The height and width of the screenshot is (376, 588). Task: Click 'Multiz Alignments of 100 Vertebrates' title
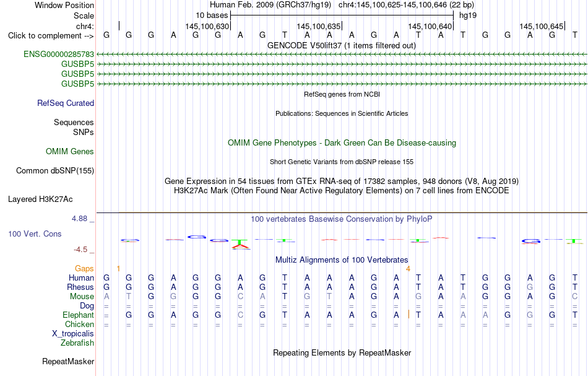coord(342,260)
